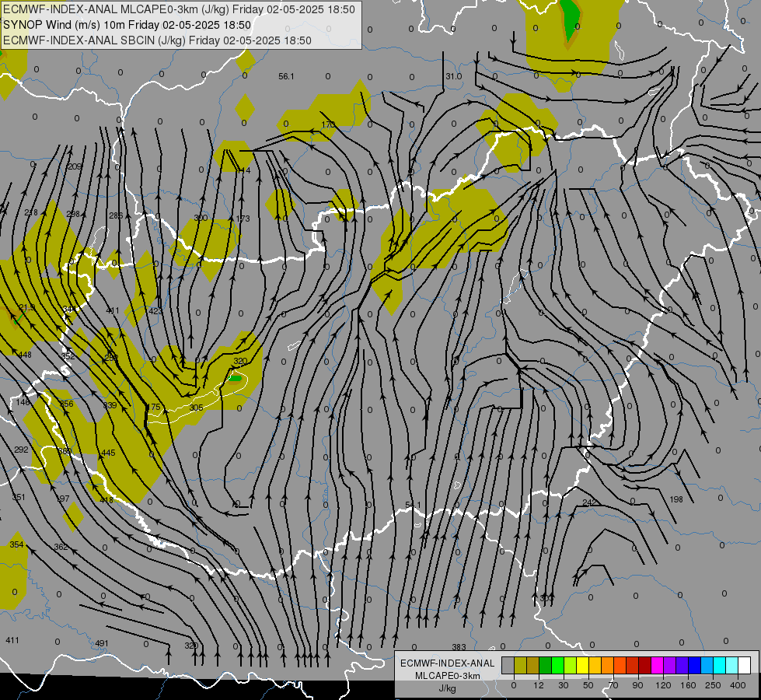Click the map value 418
This screenshot has height=700, width=761.
[x=106, y=500]
